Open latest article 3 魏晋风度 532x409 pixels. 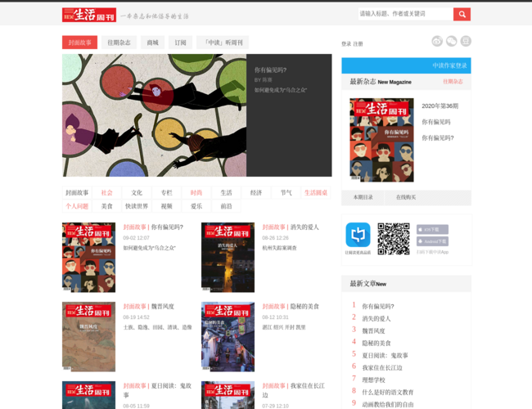click(x=373, y=330)
